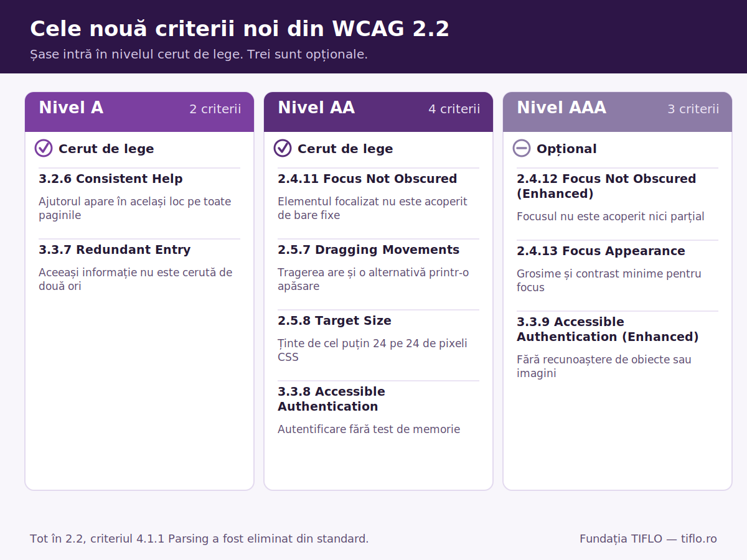The height and width of the screenshot is (560, 747).
Task: Click description 'Focusul nu este acoperit nici parțial'
Action: pyautogui.click(x=611, y=217)
